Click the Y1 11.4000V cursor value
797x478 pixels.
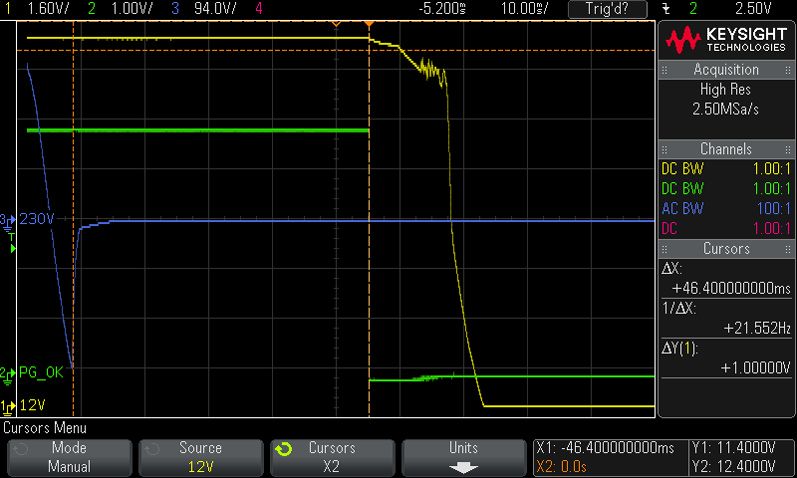pyautogui.click(x=733, y=448)
